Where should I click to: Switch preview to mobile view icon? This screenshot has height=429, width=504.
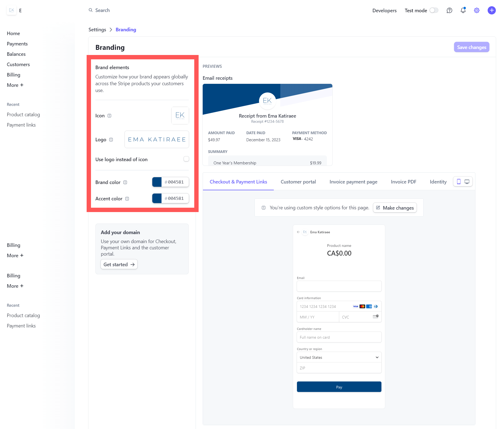pos(459,181)
